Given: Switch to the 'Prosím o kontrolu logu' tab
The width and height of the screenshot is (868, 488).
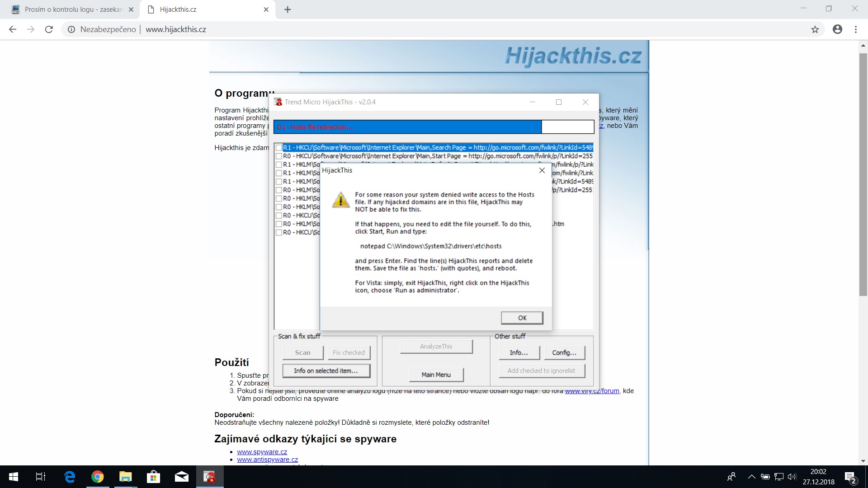Looking at the screenshot, I should coord(72,9).
